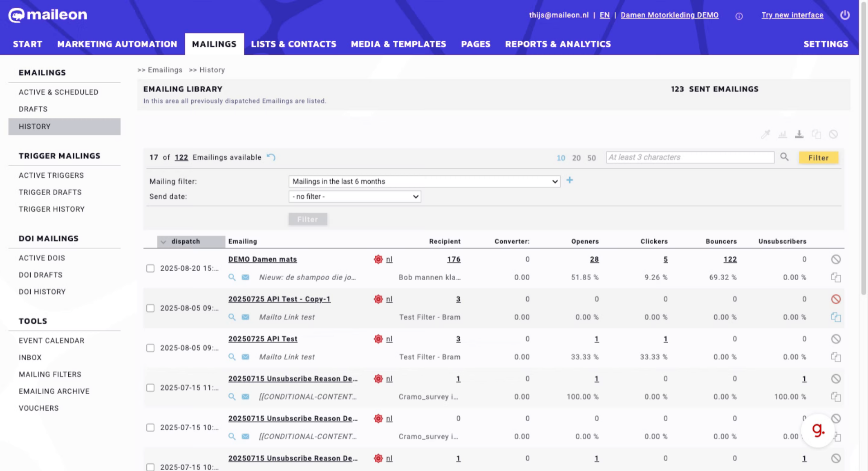The image size is (868, 471).
Task: Open the info icon next to account name
Action: click(x=739, y=16)
